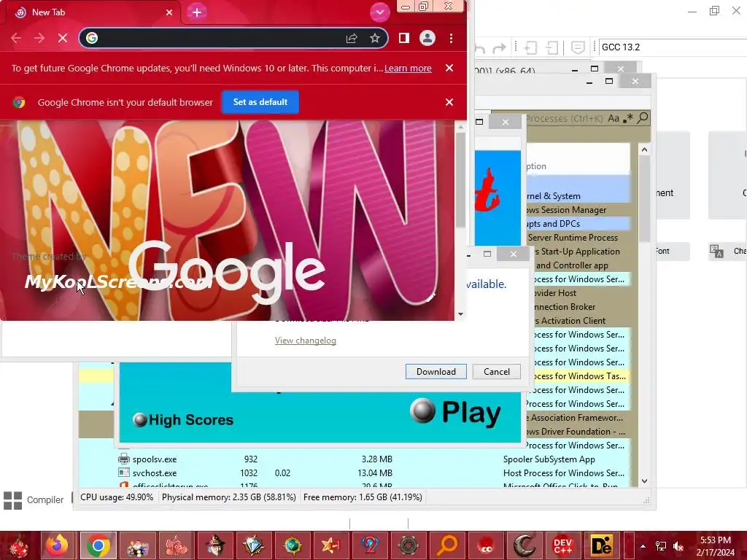Open network icon in system tray
Image resolution: width=747 pixels, height=560 pixels.
point(660,545)
